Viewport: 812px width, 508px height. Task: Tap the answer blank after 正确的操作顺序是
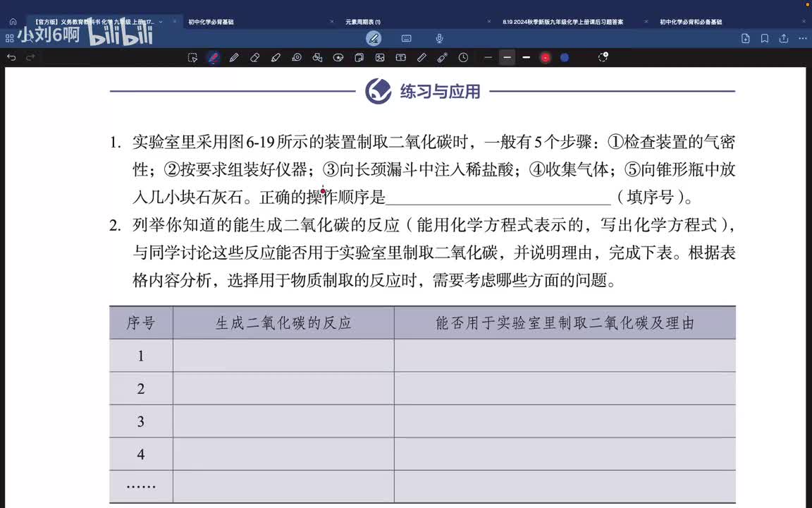point(498,198)
